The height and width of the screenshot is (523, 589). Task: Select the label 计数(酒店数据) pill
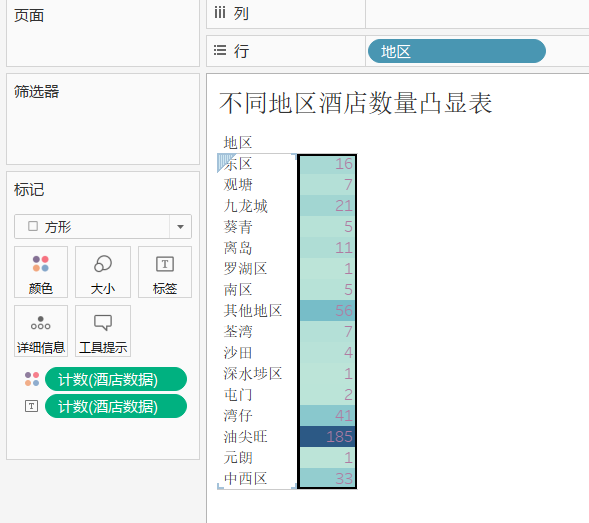click(116, 406)
